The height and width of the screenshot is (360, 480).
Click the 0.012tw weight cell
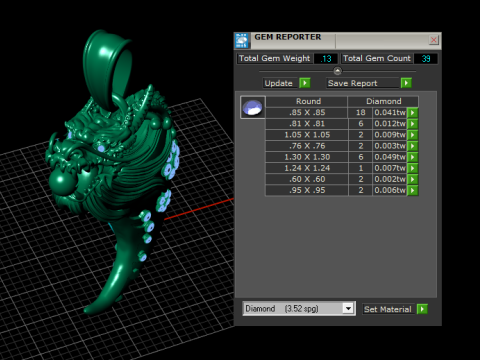[x=390, y=124]
